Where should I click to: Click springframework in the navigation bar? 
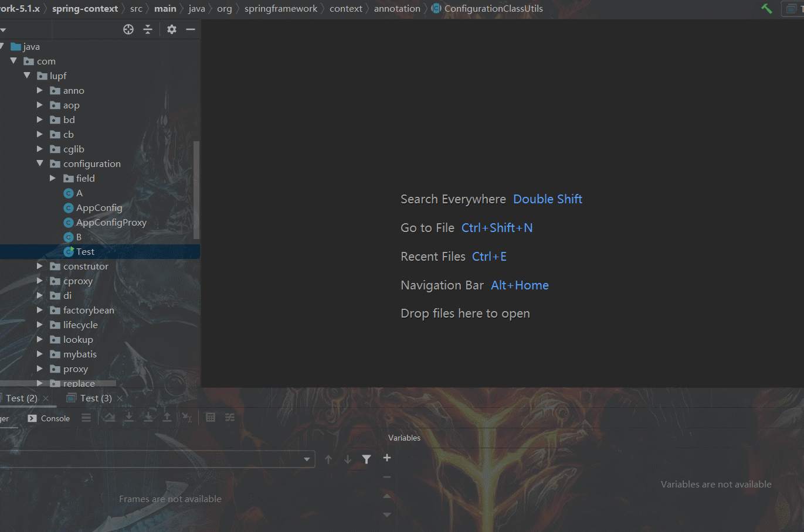(x=281, y=8)
